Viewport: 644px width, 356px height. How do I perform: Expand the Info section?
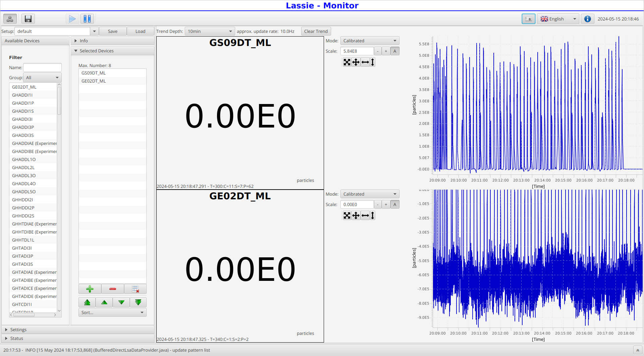coord(113,41)
